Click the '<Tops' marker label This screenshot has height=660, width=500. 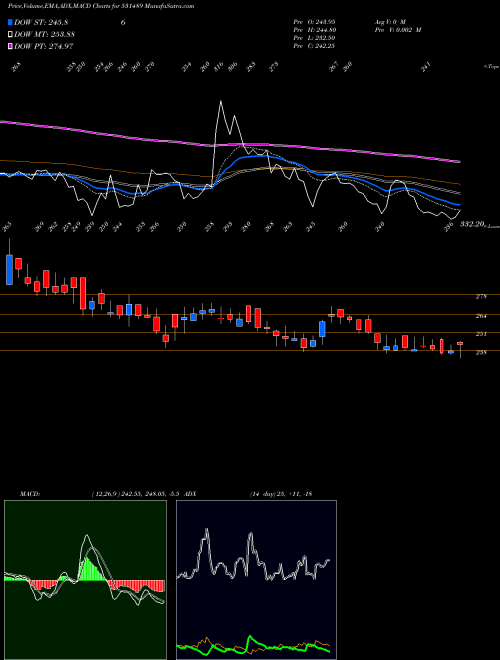(491, 67)
